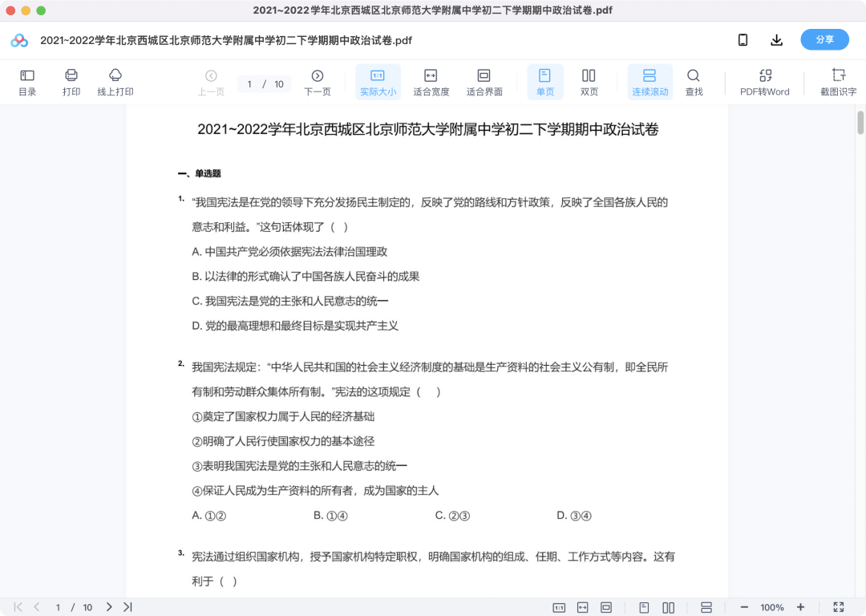Click option B 以法律的形式确认了

click(306, 276)
